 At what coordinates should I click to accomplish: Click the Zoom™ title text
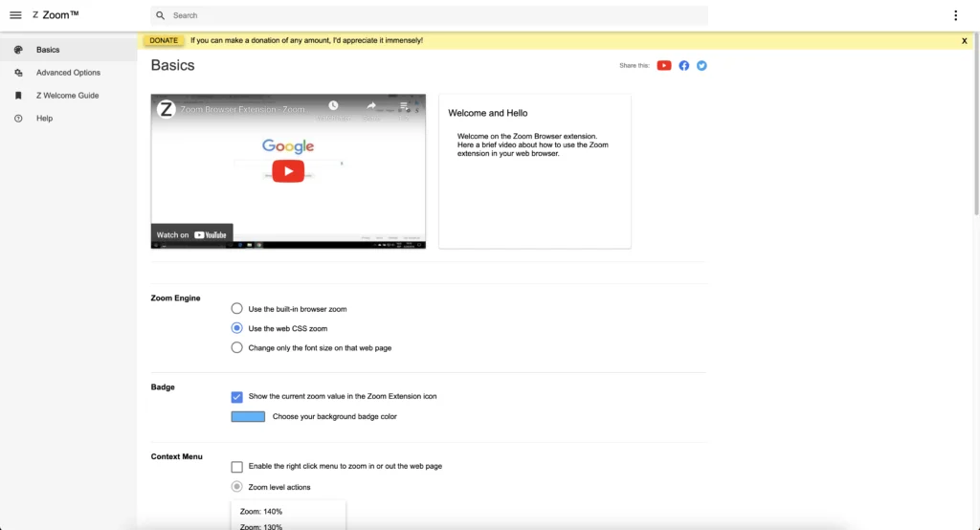[x=60, y=15]
